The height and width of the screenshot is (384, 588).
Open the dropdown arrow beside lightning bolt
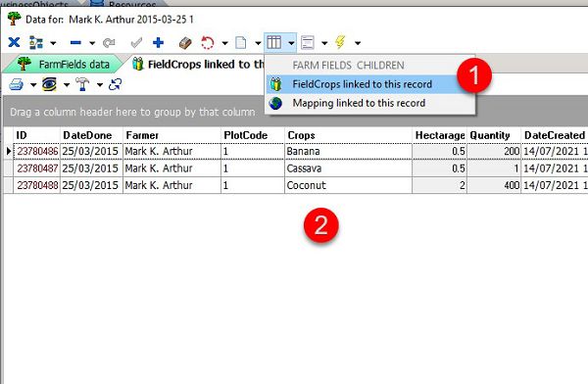point(358,43)
